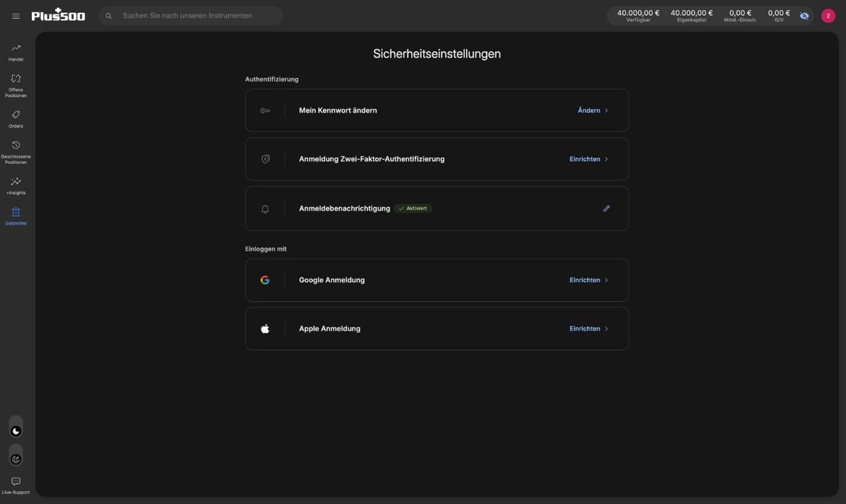Click the Aktiviert status badge
This screenshot has height=504, width=846.
(x=413, y=209)
